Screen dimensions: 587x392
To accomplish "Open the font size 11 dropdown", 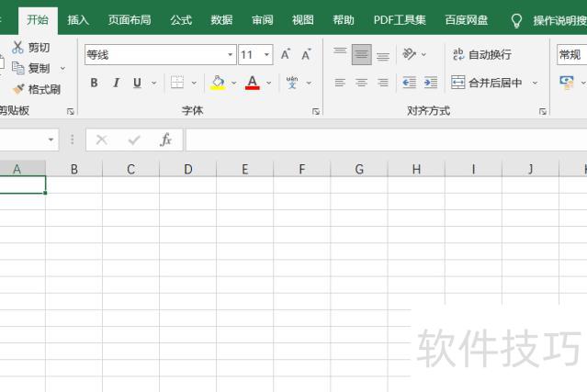I will [x=266, y=54].
